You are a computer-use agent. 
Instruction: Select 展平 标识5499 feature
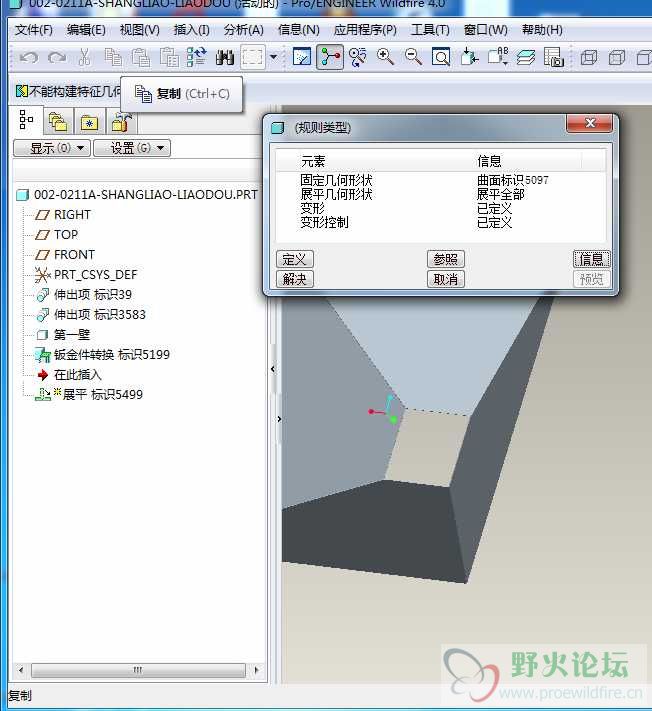tap(89, 394)
